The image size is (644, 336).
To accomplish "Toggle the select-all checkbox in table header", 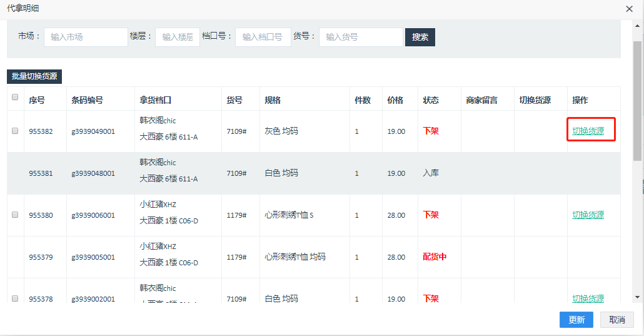I will [15, 97].
